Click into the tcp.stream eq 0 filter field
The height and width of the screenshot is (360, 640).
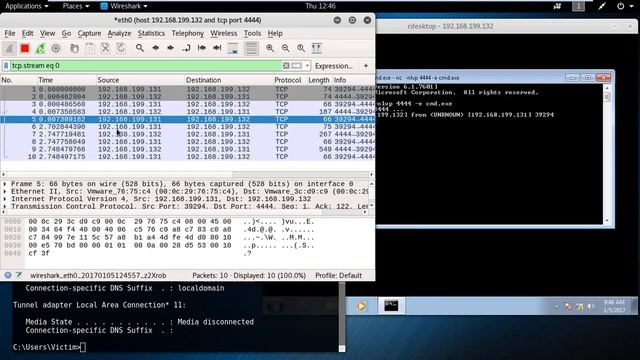click(145, 66)
